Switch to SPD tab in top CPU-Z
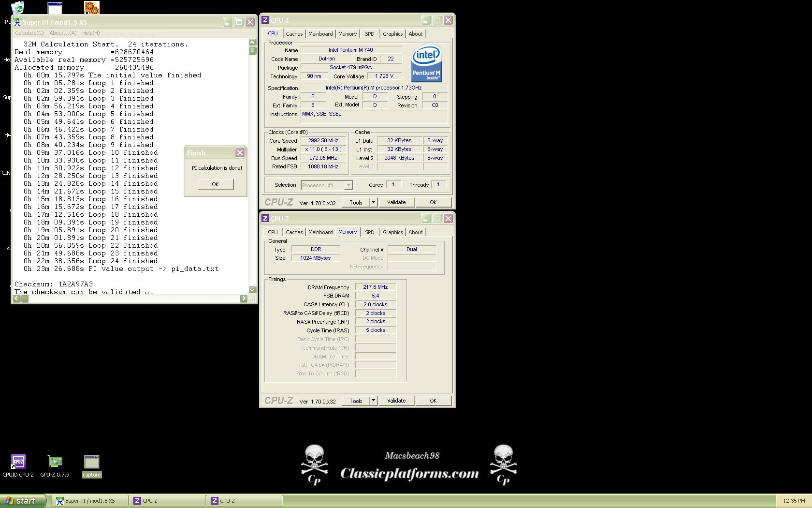Screen dimensions: 812x508 pyautogui.click(x=369, y=34)
